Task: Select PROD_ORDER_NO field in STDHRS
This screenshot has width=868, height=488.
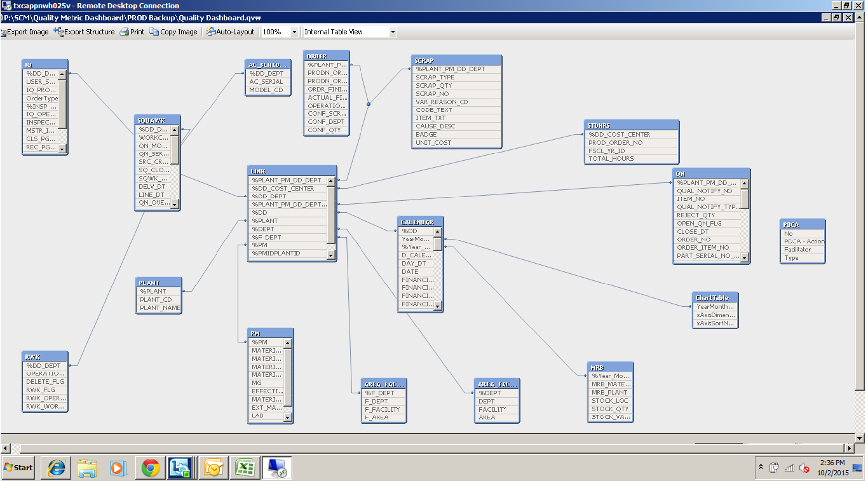Action: pos(632,143)
